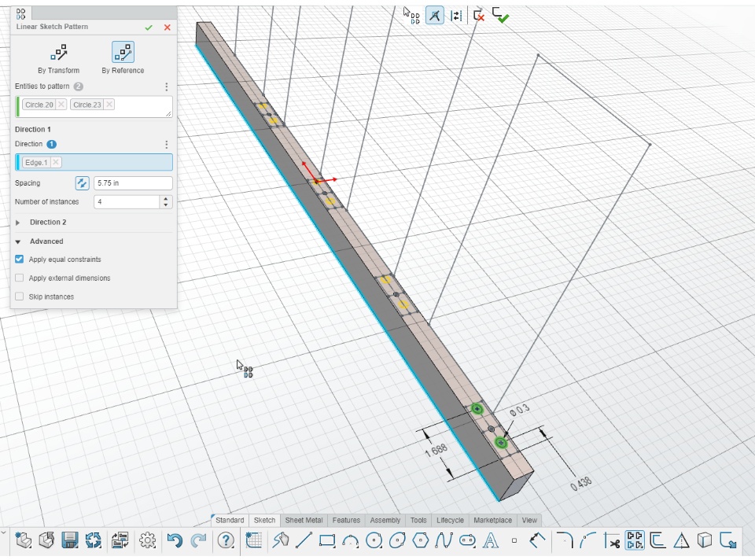Click the Trim scissors tool

pos(613,540)
